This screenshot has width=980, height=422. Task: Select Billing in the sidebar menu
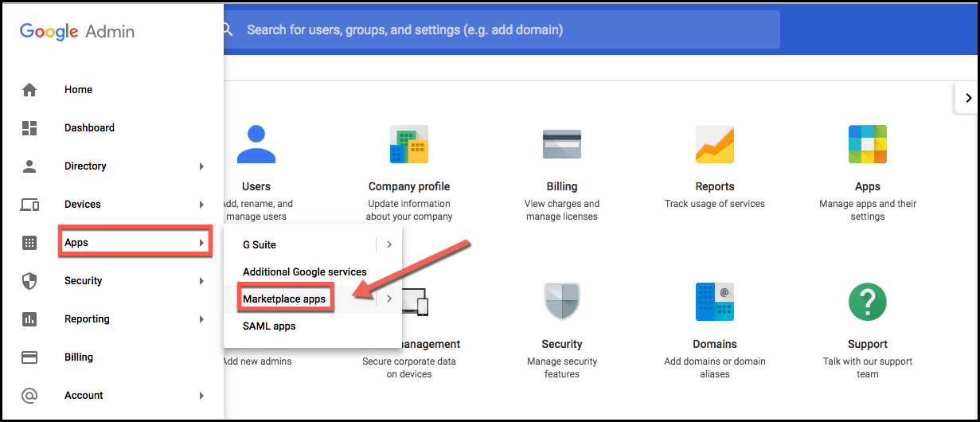click(x=79, y=358)
